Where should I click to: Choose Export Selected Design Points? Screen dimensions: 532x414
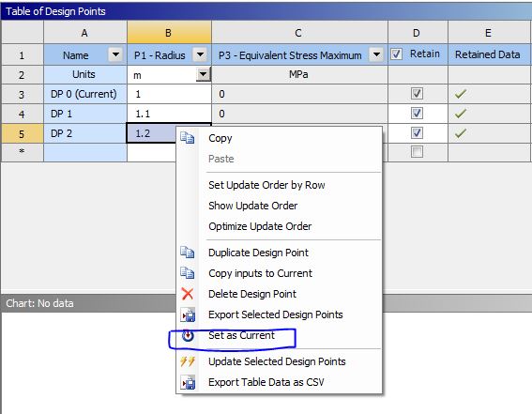click(x=279, y=314)
